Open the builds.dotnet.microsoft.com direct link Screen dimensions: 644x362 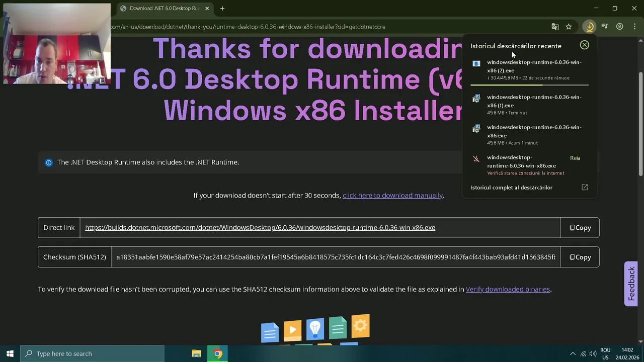[x=260, y=228]
